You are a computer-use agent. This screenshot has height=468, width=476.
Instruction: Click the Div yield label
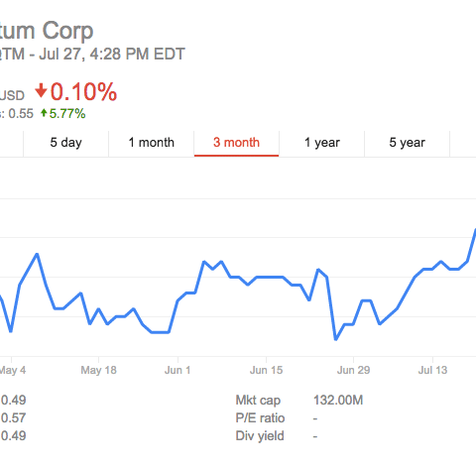(260, 436)
